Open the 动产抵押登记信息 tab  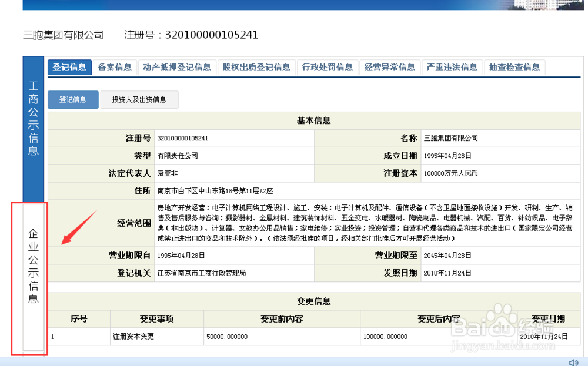pos(177,67)
